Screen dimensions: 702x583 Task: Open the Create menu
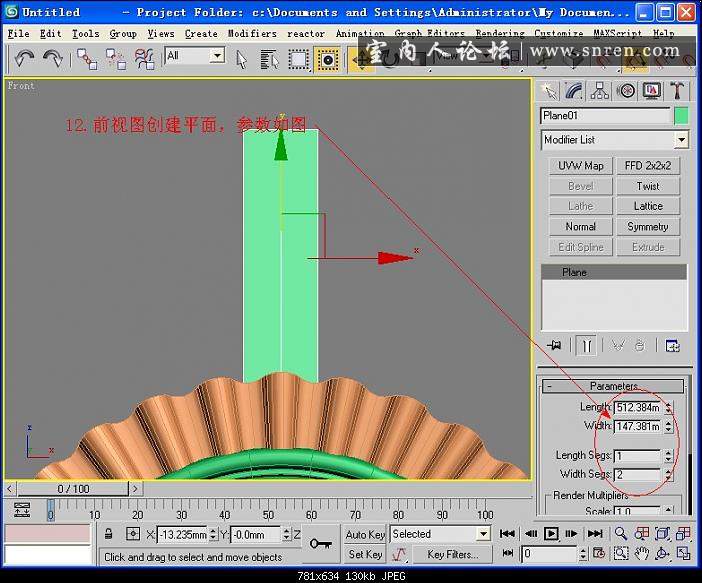pyautogui.click(x=201, y=34)
